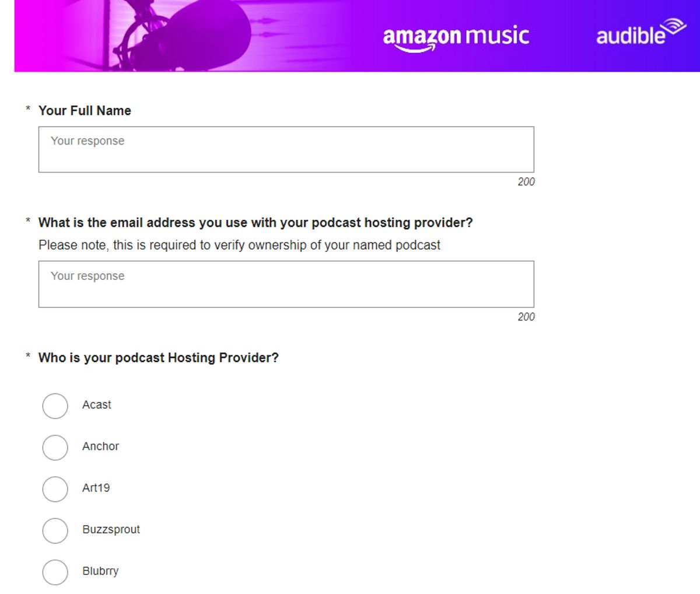Click the email address question heading

click(x=256, y=223)
